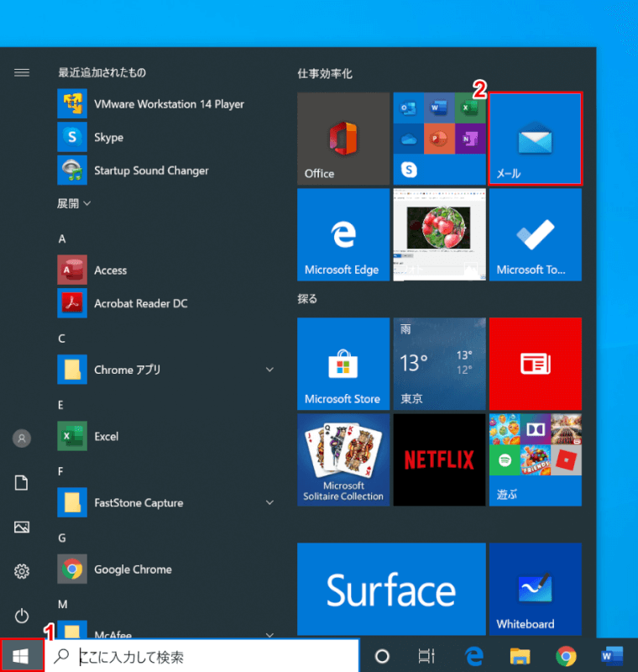Screen dimensions: 638x672
Task: Open the Office tile
Action: [343, 139]
